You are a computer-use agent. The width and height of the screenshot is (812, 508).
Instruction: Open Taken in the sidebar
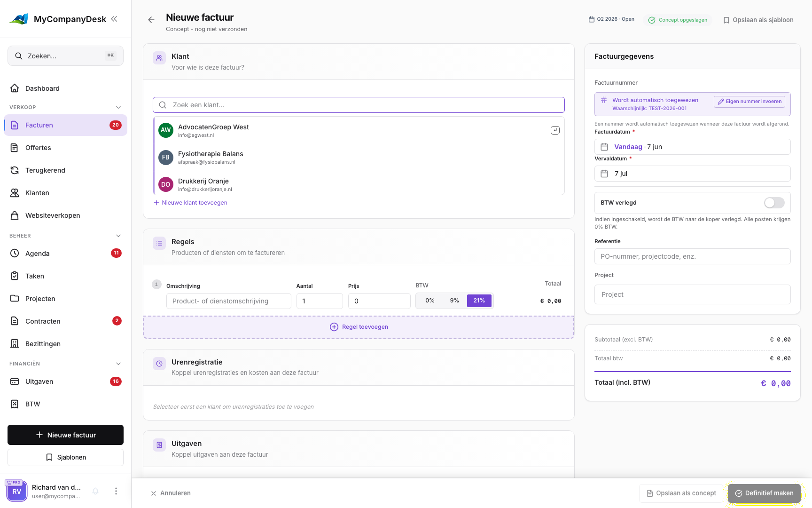[x=65, y=276]
